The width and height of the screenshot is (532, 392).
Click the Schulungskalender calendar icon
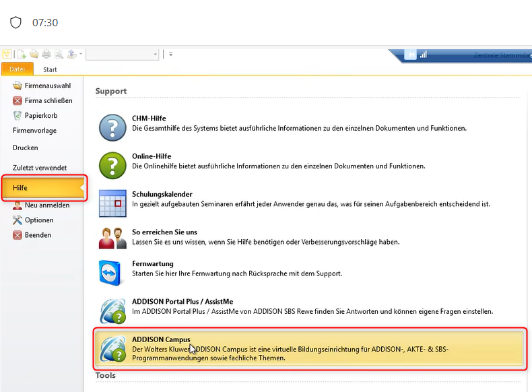click(x=112, y=203)
